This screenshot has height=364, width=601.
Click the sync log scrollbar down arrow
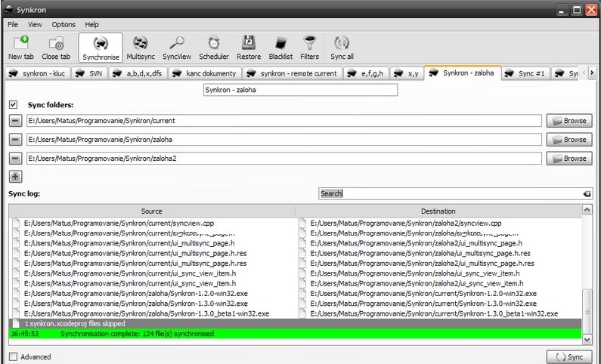[587, 340]
